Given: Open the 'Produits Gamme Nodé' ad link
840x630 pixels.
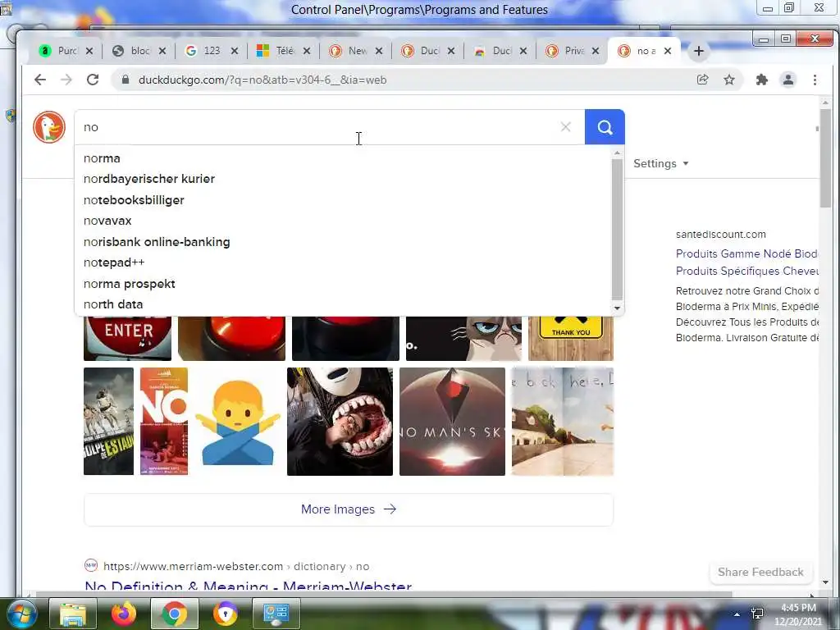Looking at the screenshot, I should (746, 253).
